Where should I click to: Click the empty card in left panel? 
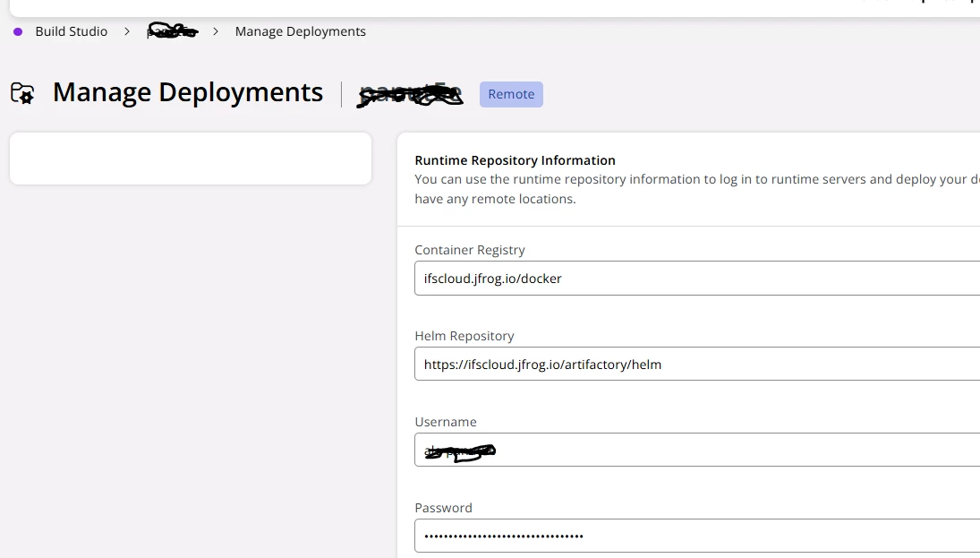(191, 159)
